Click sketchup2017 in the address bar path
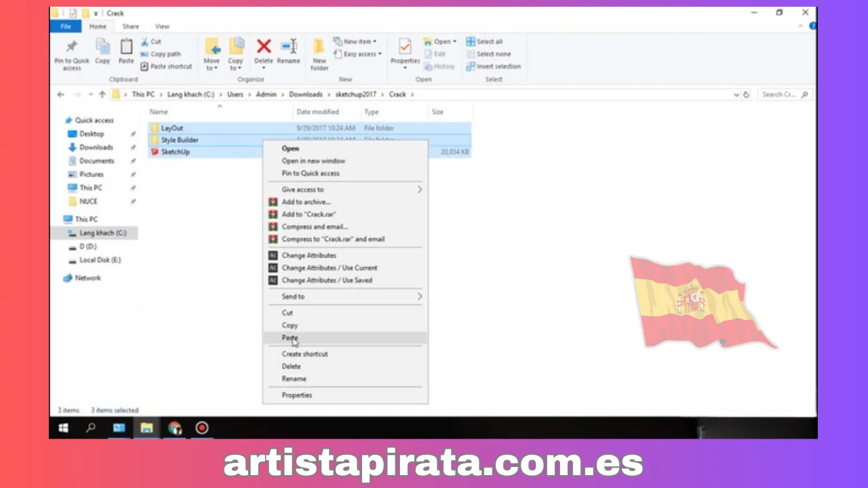Viewport: 868px width, 488px height. point(355,95)
